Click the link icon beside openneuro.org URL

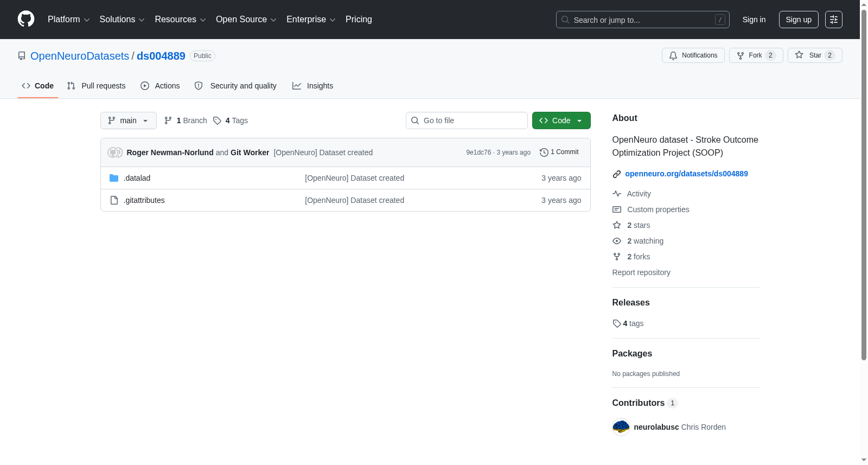point(617,174)
